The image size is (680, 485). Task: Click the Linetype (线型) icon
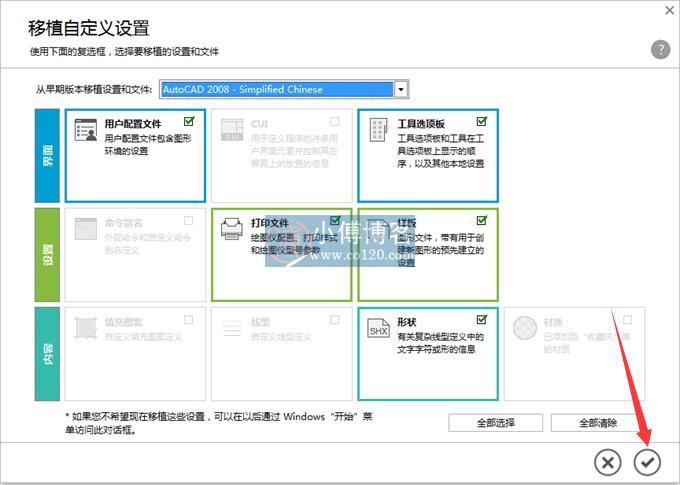[232, 328]
